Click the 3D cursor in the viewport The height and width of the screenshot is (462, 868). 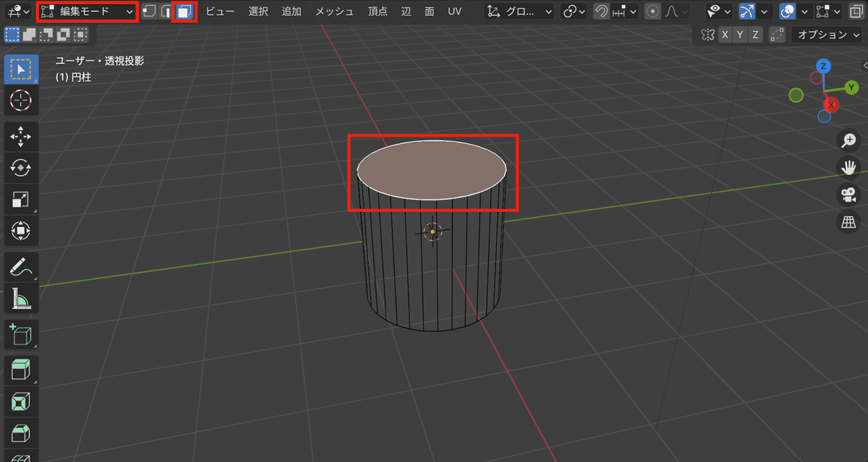pyautogui.click(x=433, y=231)
